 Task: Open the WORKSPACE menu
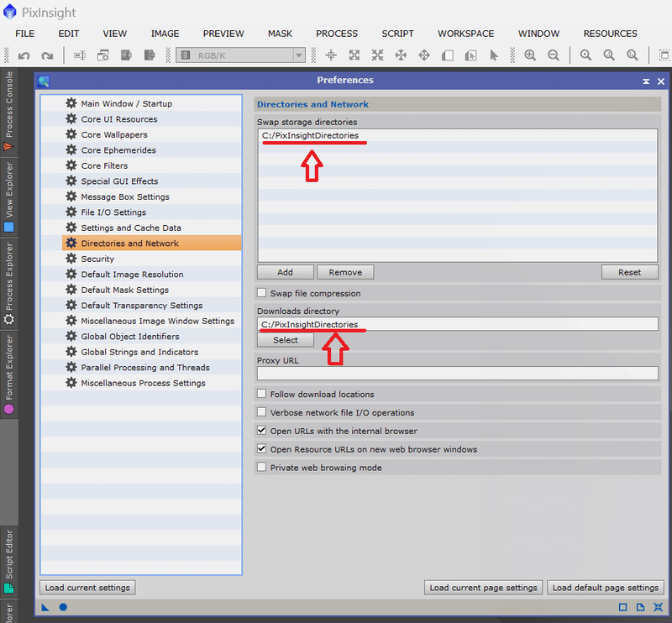[466, 34]
